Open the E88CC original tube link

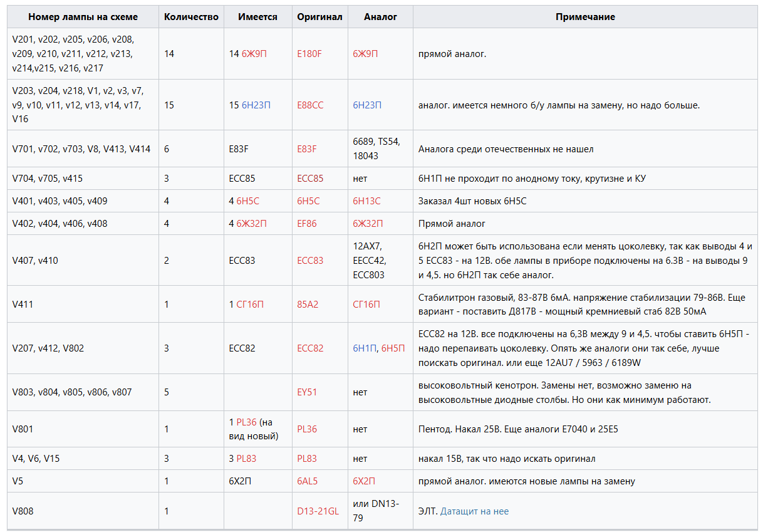(310, 105)
